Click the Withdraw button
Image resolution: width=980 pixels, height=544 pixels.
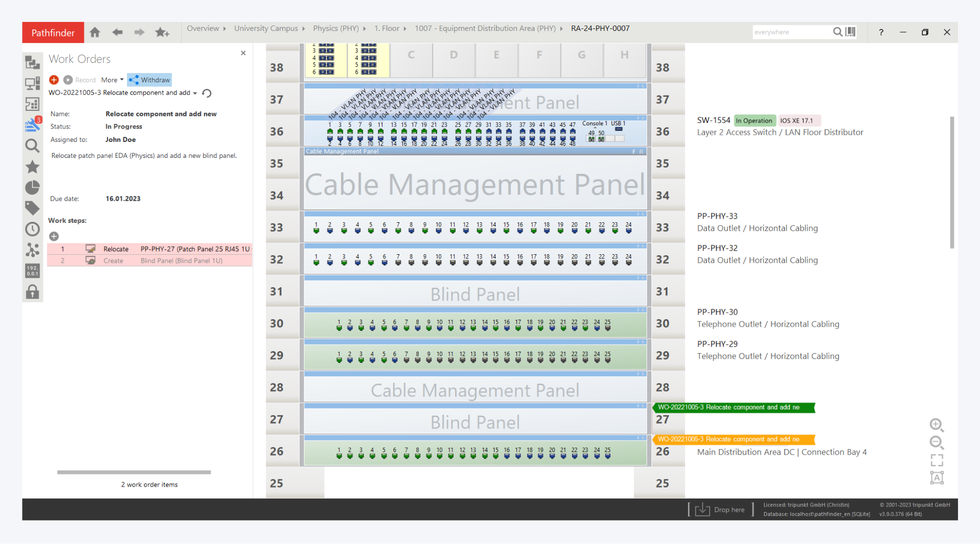[149, 80]
